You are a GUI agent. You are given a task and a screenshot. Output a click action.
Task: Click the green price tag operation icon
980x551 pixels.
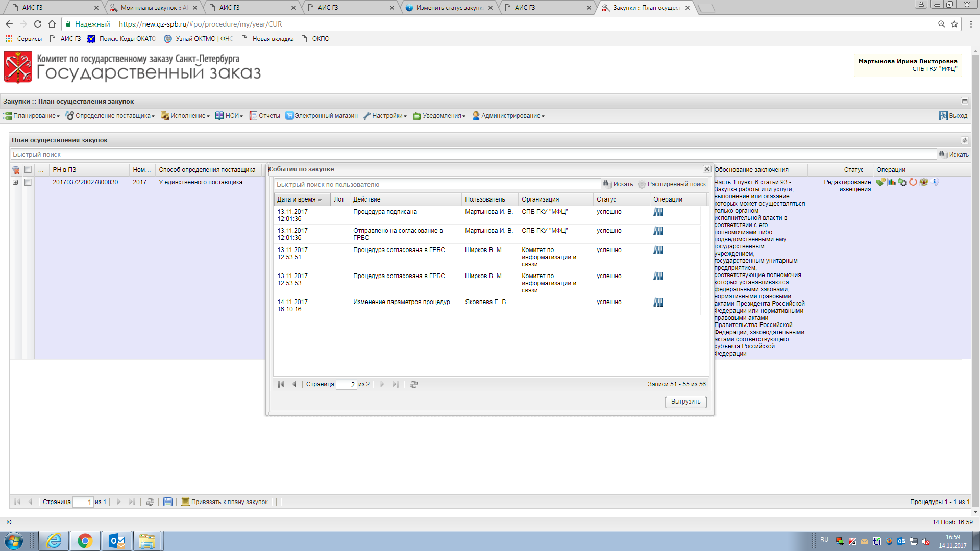[x=880, y=182]
